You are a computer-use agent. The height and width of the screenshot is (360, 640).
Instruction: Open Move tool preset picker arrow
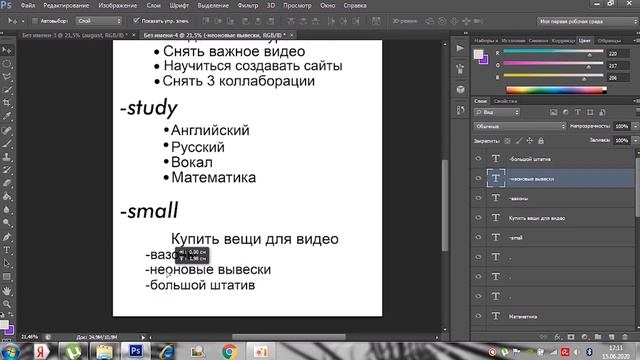(23, 21)
